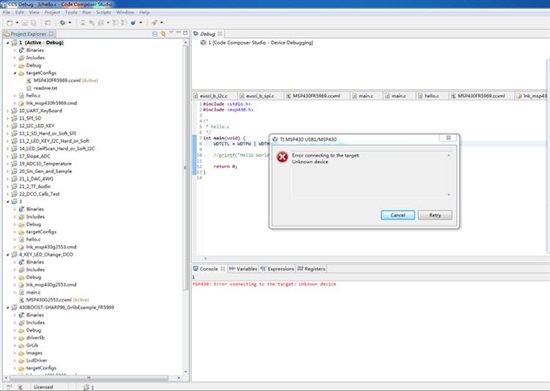Switch to the Variables tab
The image size is (550, 391).
243,269
